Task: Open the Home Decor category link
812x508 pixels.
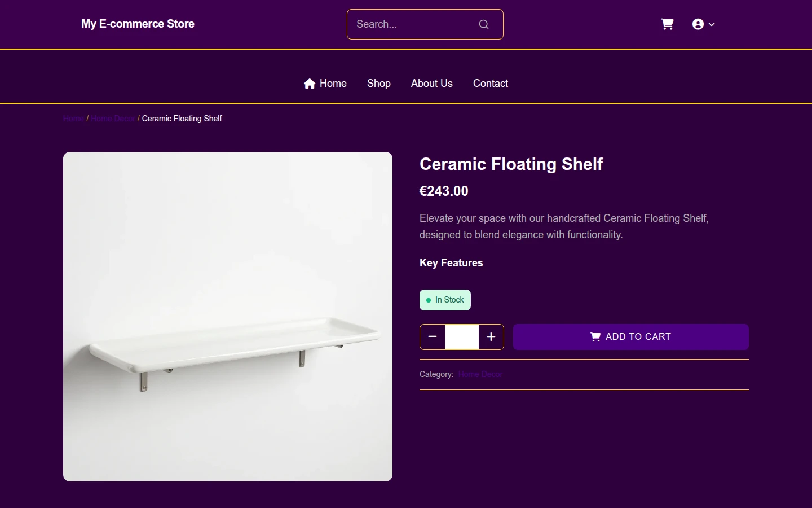Action: click(x=480, y=374)
